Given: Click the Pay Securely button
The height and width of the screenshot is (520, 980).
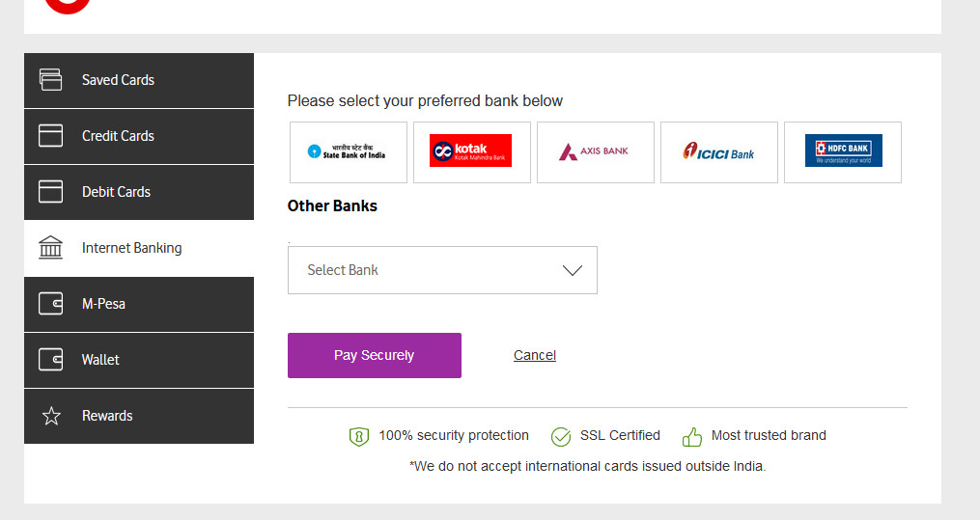Looking at the screenshot, I should click(x=375, y=355).
